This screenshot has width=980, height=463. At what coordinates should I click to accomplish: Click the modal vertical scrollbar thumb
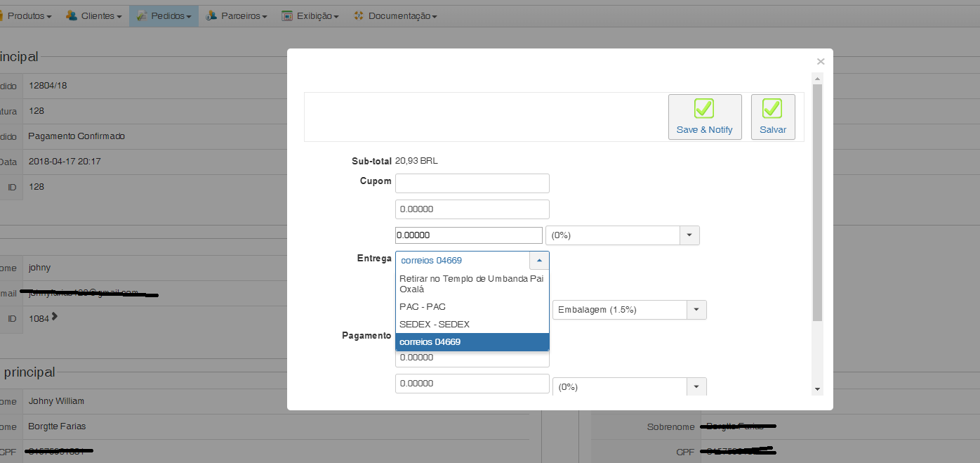click(x=817, y=203)
